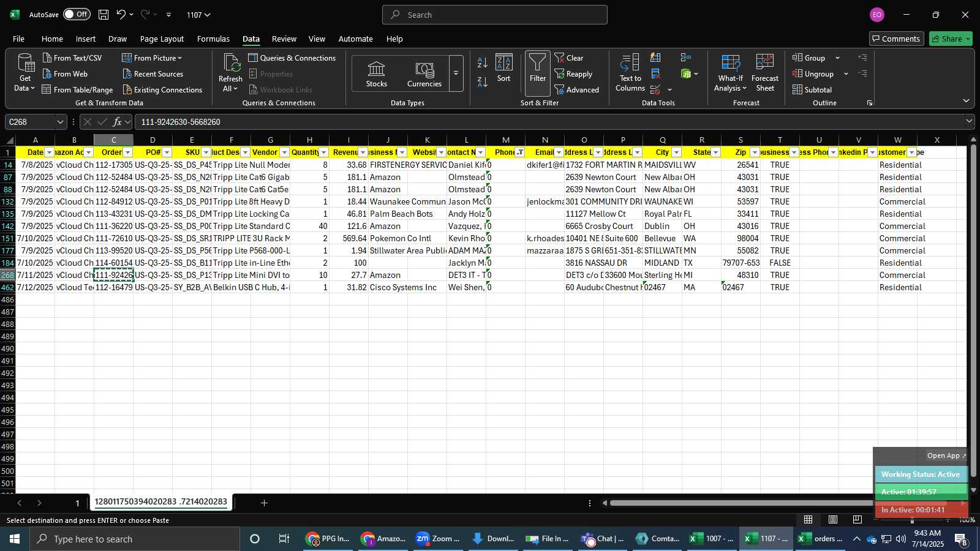Screen dimensions: 980x551
Task: Open the Comments pane
Action: (x=896, y=39)
